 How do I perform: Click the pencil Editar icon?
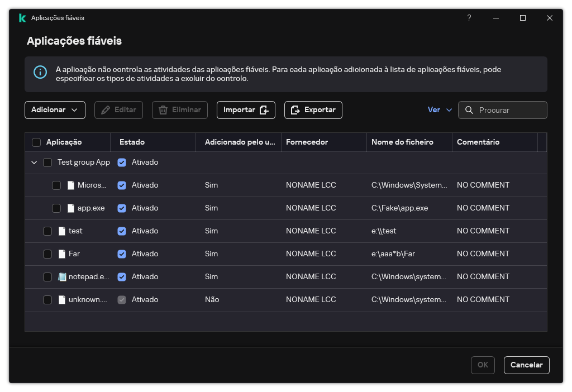click(x=105, y=110)
